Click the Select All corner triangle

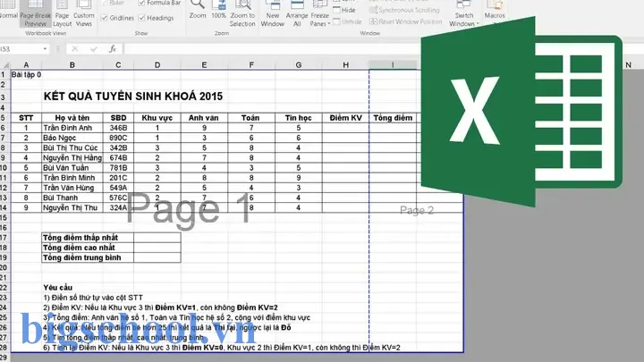[5, 65]
